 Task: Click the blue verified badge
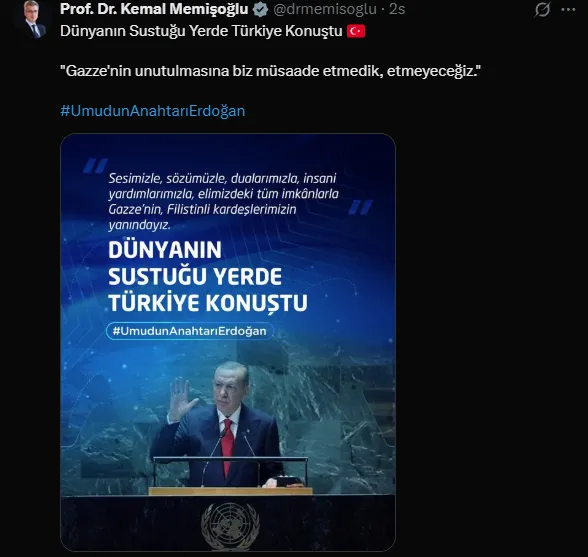[x=260, y=9]
